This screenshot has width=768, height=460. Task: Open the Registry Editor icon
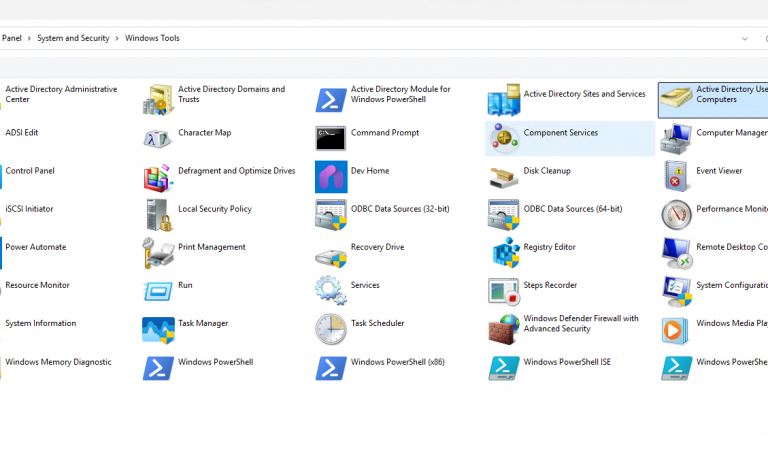pos(505,253)
